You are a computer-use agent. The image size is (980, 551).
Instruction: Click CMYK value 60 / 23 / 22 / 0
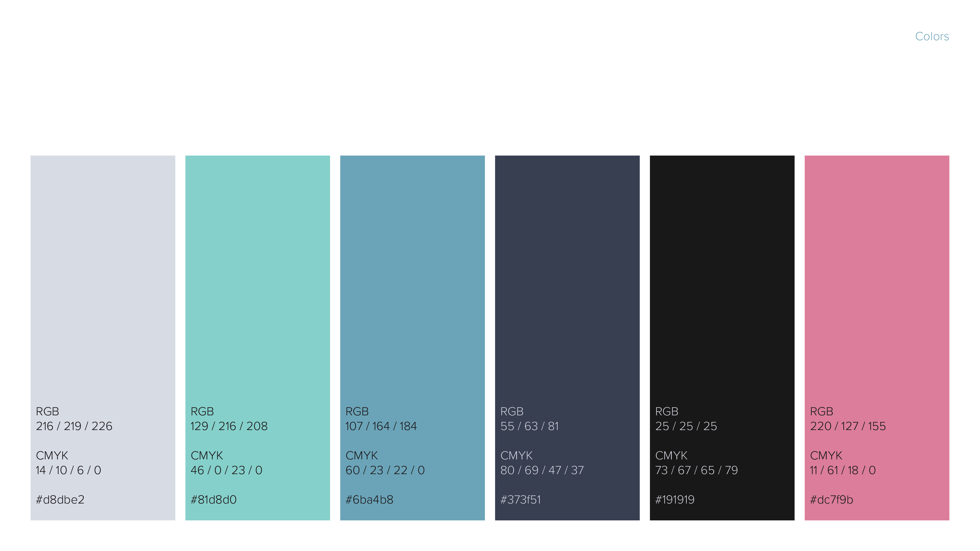pyautogui.click(x=385, y=470)
